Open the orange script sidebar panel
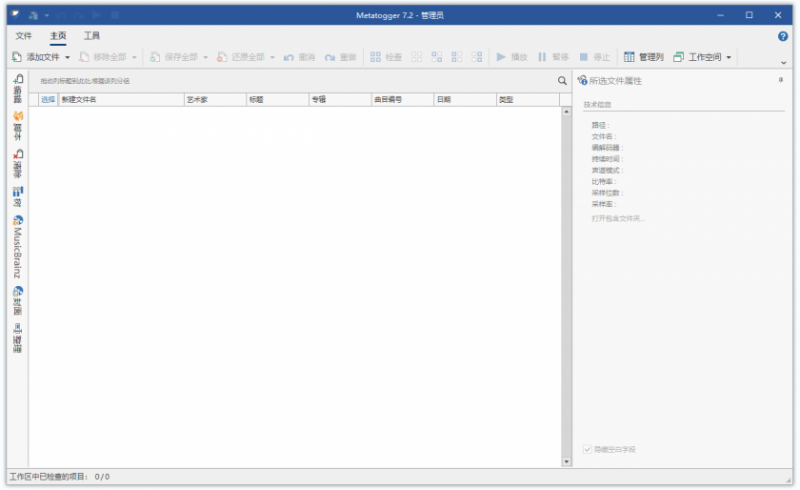The height and width of the screenshot is (490, 800). [x=18, y=126]
